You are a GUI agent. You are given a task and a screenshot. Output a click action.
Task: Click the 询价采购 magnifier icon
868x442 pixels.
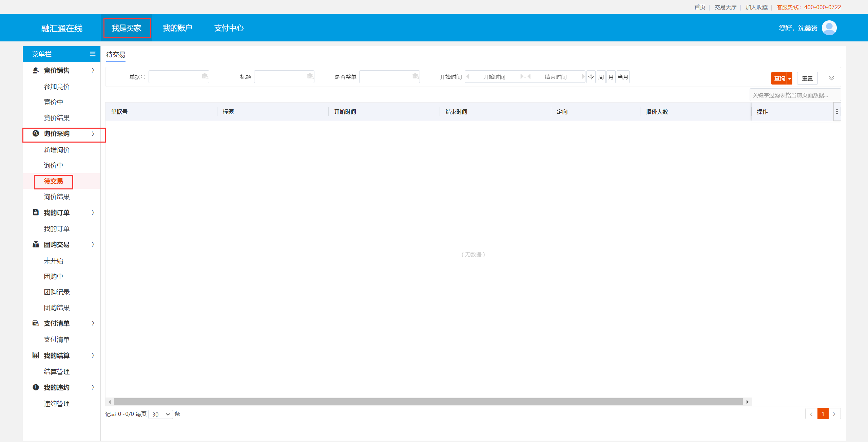(x=36, y=133)
